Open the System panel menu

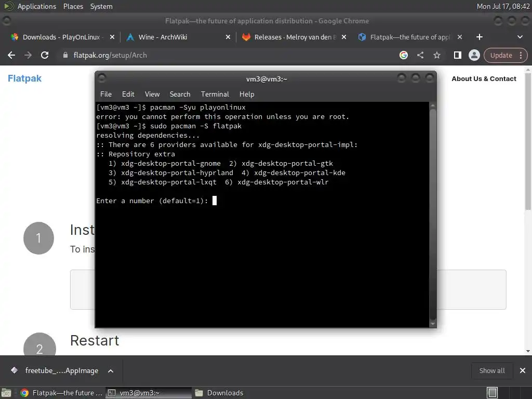[101, 6]
